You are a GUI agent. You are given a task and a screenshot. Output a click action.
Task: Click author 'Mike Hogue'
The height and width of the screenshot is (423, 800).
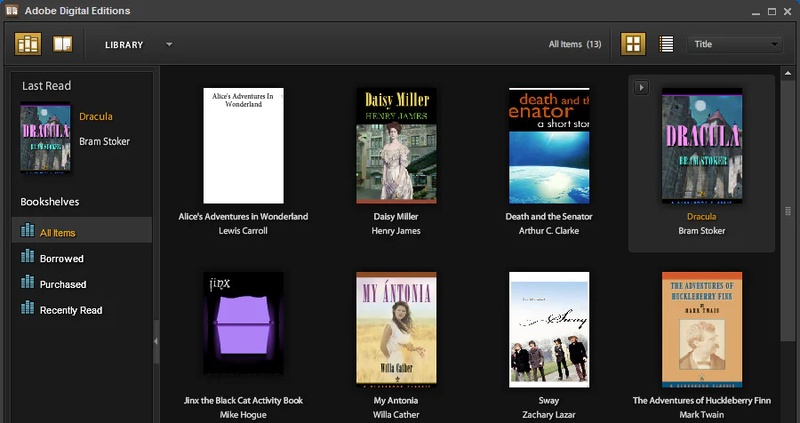pos(243,415)
